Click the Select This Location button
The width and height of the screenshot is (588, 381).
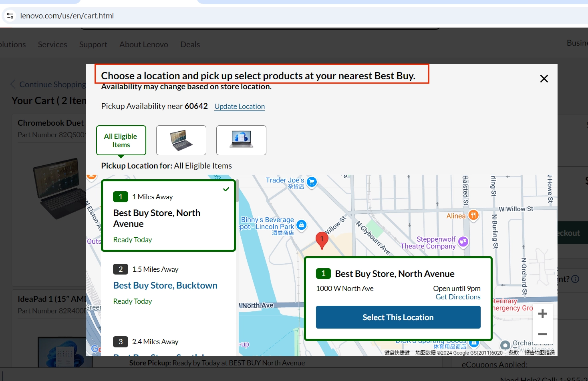click(x=398, y=317)
